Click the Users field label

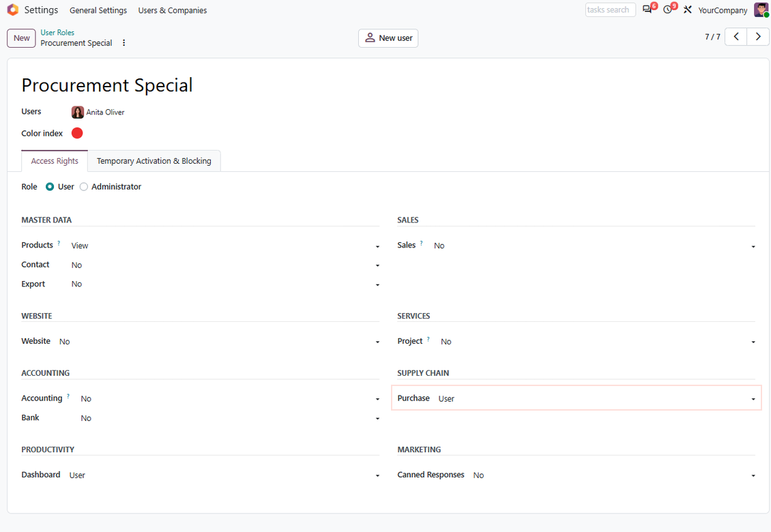pos(31,112)
